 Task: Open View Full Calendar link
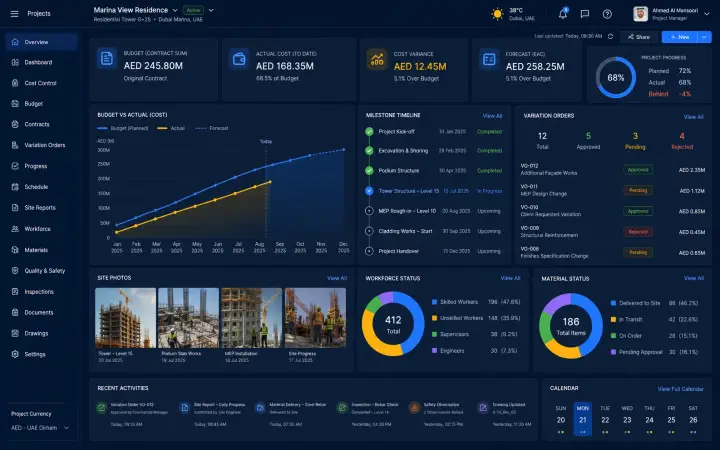681,389
